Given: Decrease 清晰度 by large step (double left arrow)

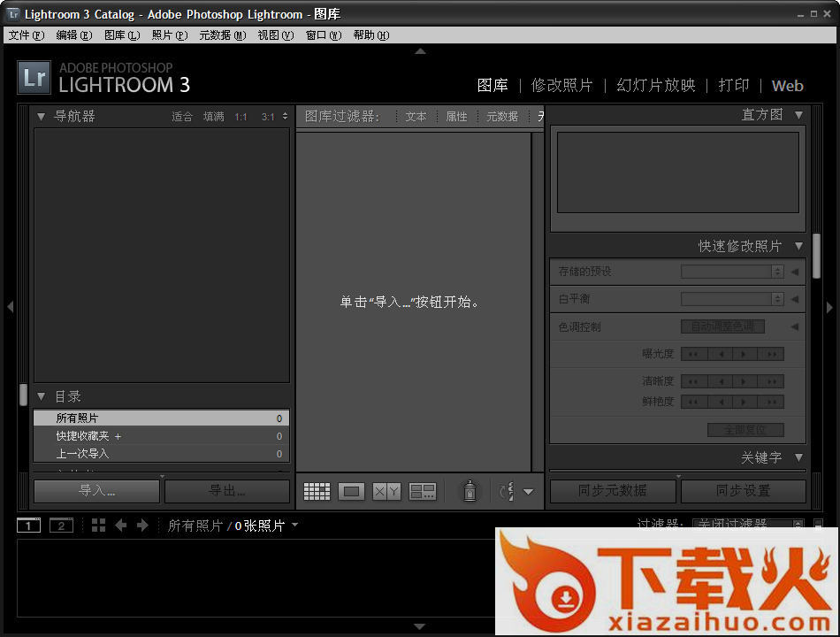Looking at the screenshot, I should tap(694, 381).
